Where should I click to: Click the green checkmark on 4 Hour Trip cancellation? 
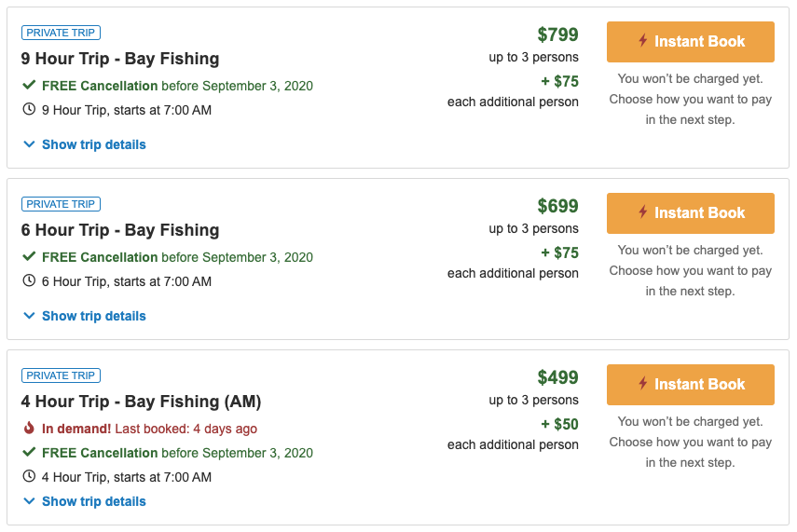(x=29, y=452)
